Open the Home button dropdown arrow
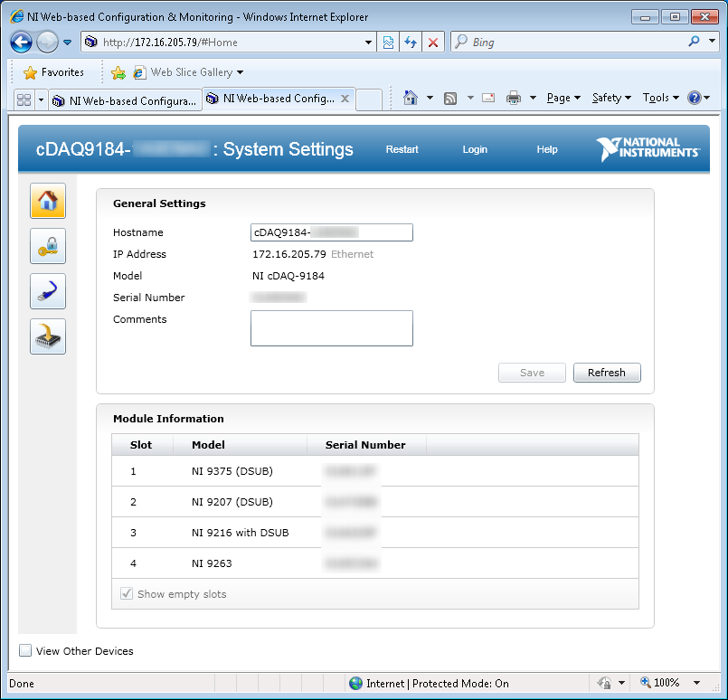The image size is (728, 700). click(430, 98)
